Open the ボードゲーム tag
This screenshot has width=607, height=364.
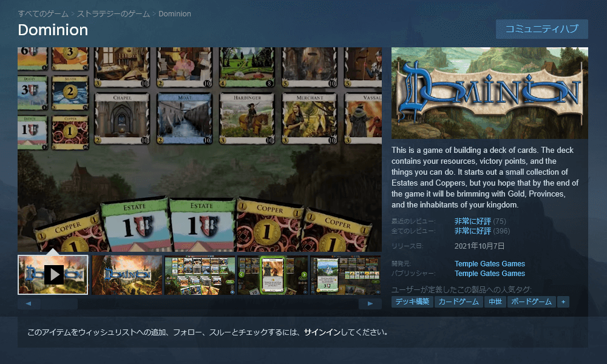(531, 302)
